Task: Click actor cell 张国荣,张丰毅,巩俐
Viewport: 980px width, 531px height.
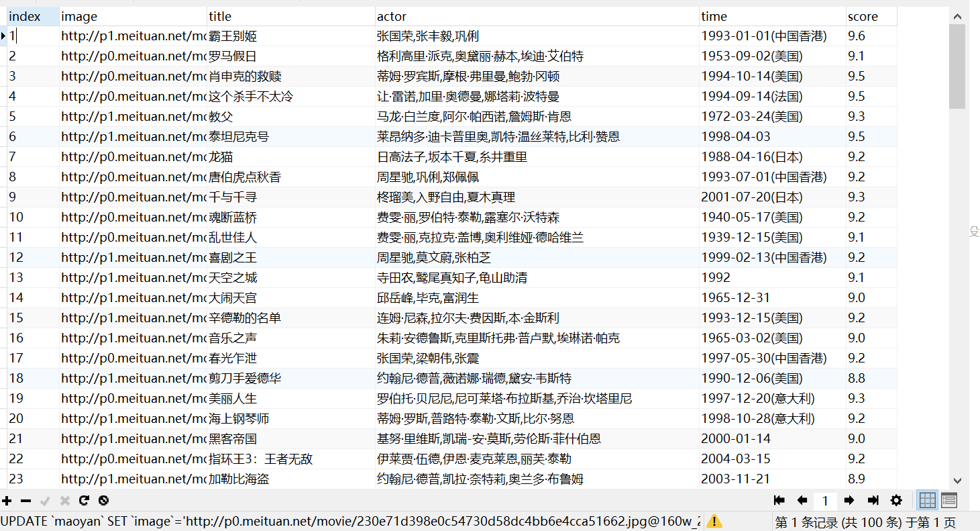Action: tap(537, 36)
